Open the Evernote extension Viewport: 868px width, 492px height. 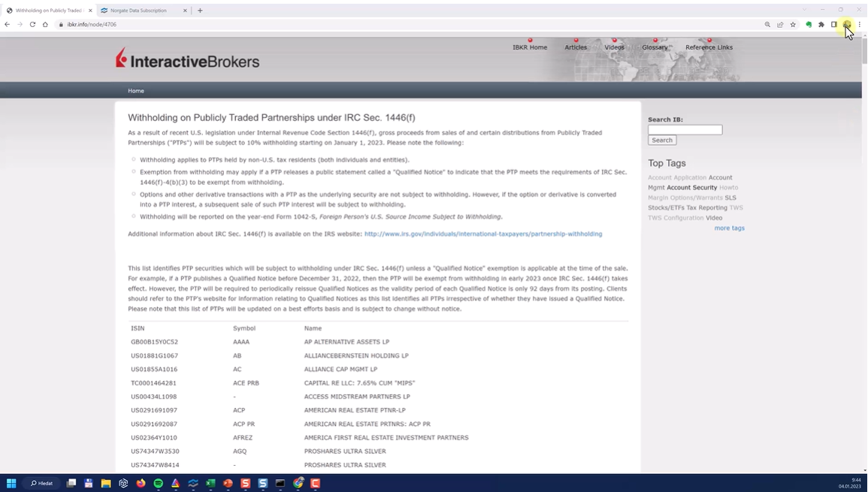[x=809, y=24]
